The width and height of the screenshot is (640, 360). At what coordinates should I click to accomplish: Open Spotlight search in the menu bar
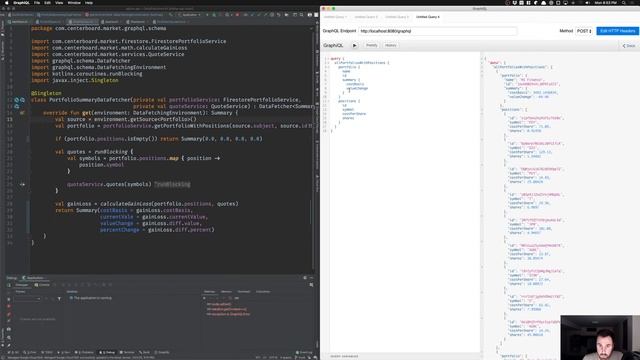(x=624, y=3)
